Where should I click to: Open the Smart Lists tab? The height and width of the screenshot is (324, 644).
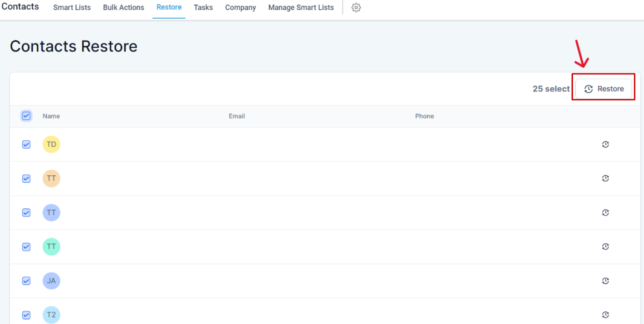[x=72, y=7]
